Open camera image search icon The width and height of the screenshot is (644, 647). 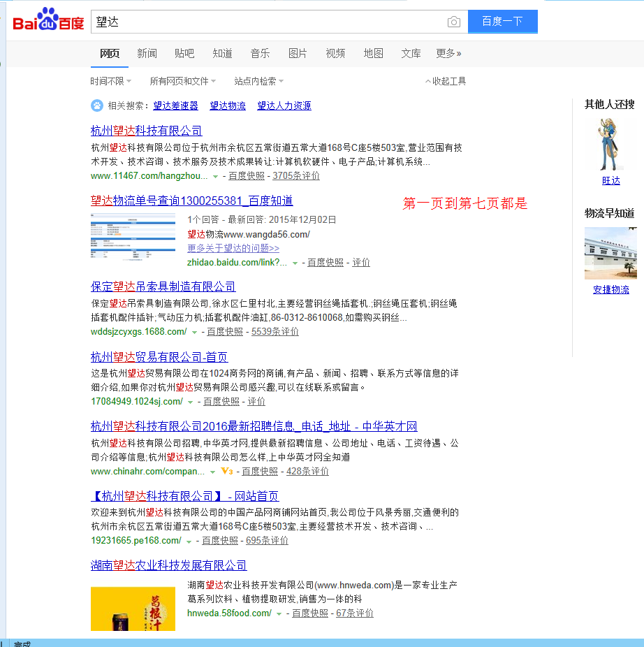454,22
